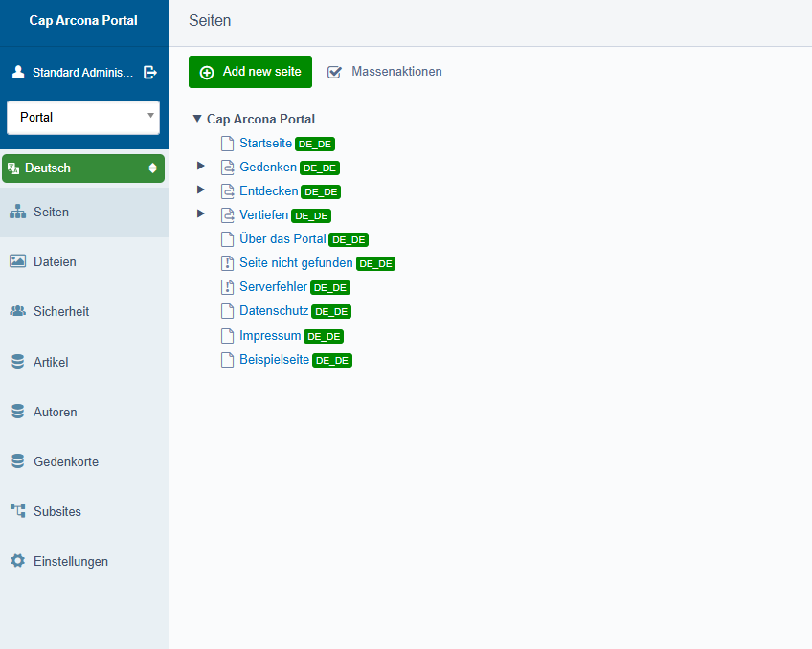
Task: Click the Einstellungen gear icon
Action: pyautogui.click(x=17, y=561)
